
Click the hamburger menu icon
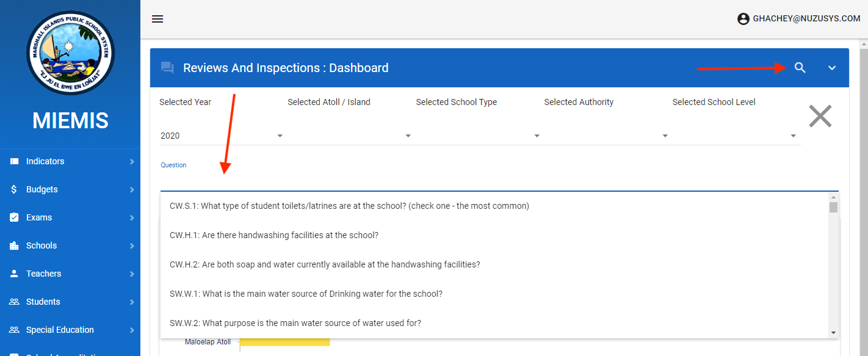157,19
